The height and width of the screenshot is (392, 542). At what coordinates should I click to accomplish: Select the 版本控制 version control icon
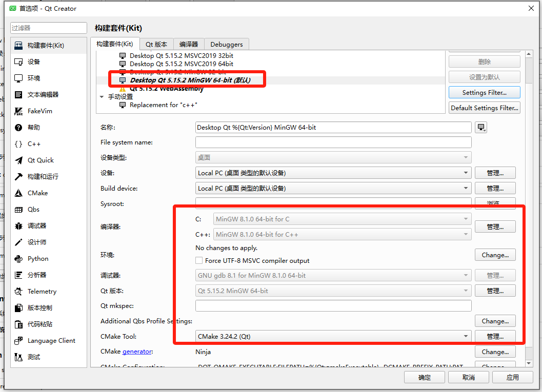(18, 308)
